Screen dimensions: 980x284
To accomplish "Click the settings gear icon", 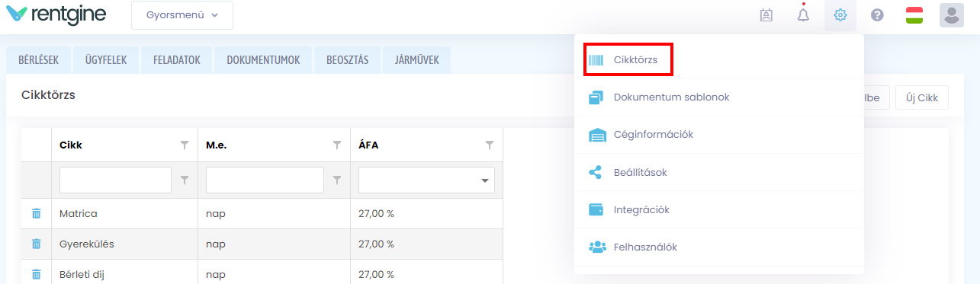I will [840, 14].
